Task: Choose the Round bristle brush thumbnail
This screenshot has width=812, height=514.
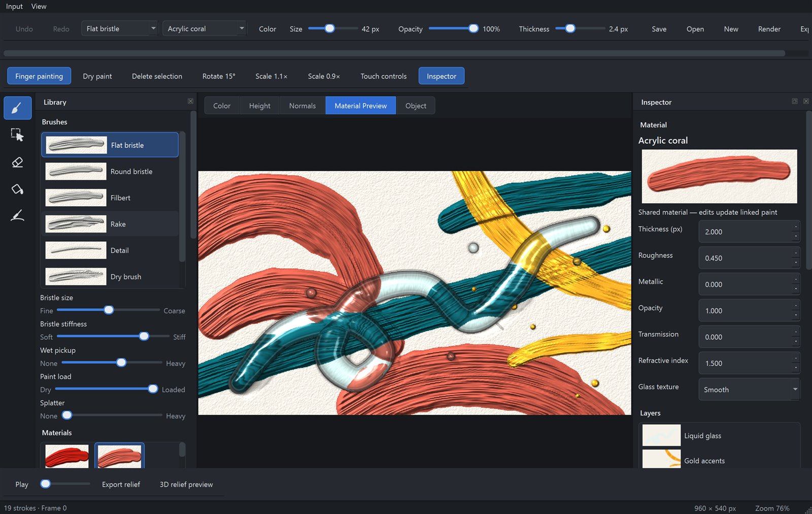Action: pos(76,172)
